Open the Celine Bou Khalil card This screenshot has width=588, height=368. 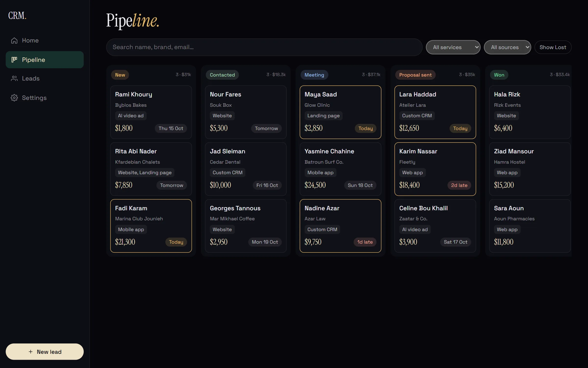click(435, 226)
